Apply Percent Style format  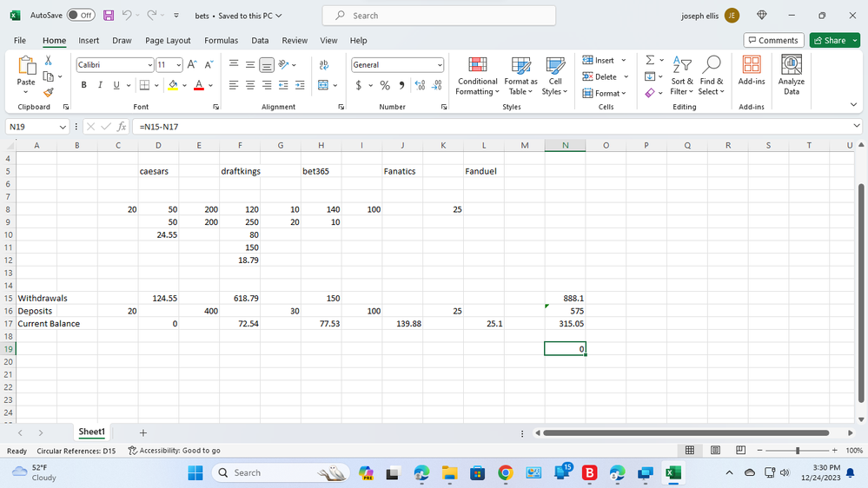[385, 85]
